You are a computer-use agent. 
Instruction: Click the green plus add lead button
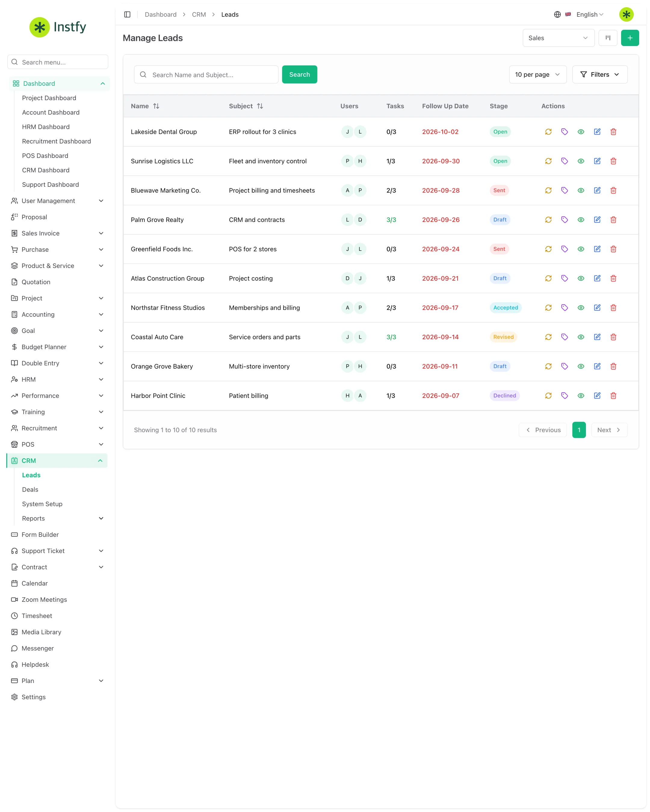tap(630, 38)
